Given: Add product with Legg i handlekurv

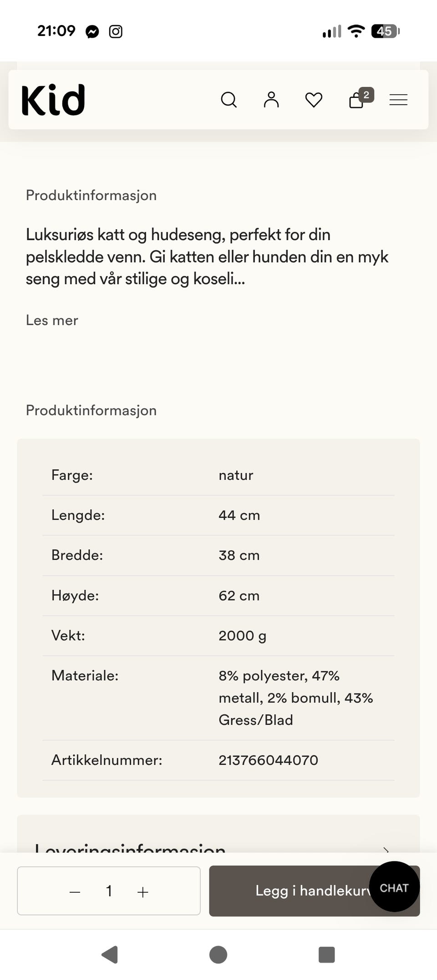Looking at the screenshot, I should pyautogui.click(x=314, y=891).
